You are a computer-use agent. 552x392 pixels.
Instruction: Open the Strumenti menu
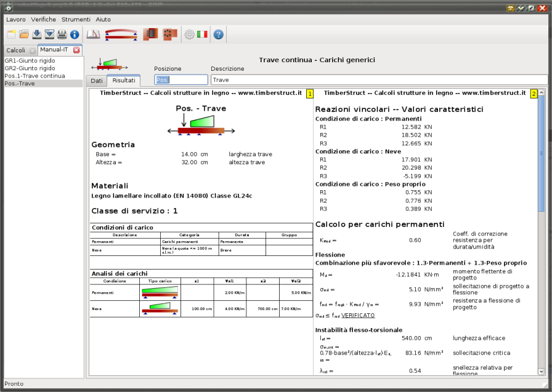pyautogui.click(x=76, y=20)
